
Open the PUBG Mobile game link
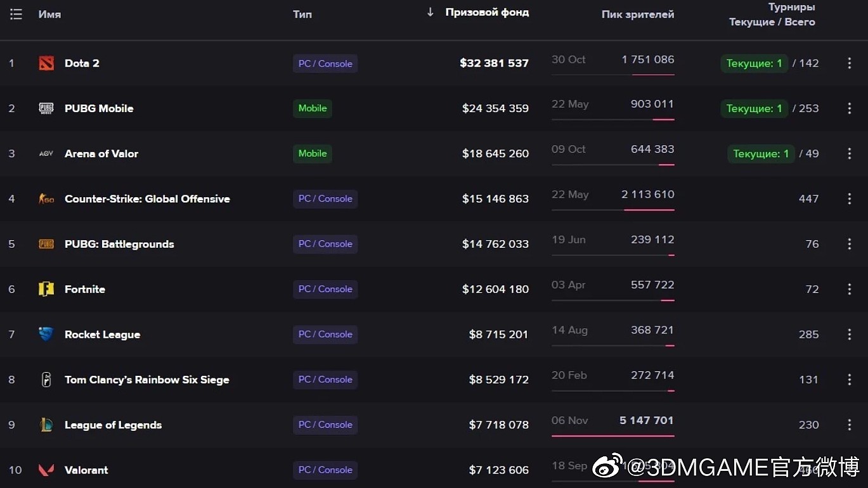[x=99, y=108]
